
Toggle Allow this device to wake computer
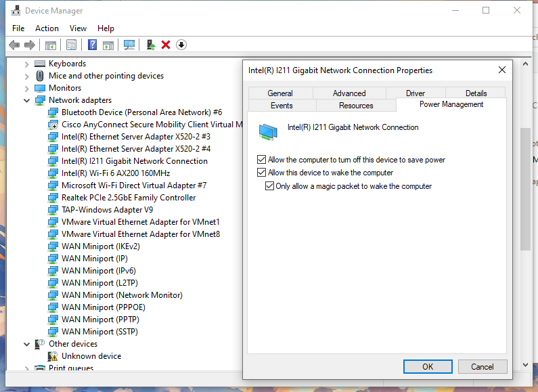coord(262,173)
